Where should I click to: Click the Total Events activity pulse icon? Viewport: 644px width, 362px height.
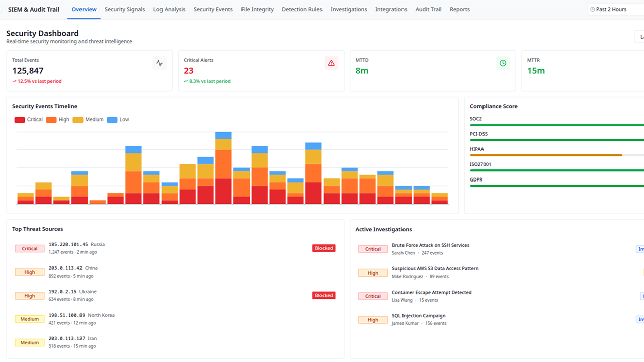(159, 63)
